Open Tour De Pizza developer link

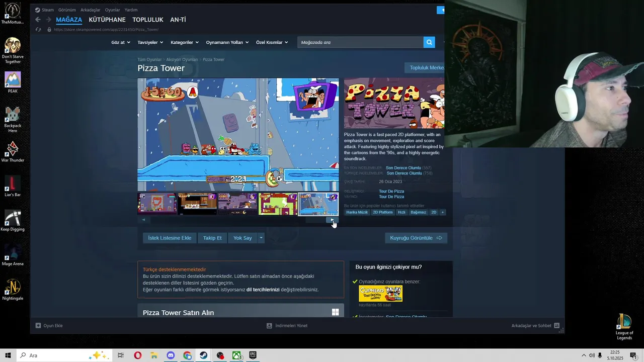(x=391, y=191)
